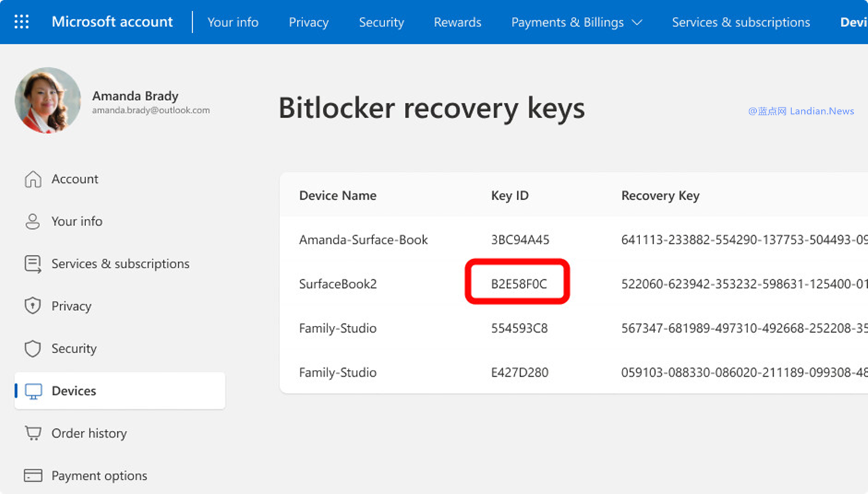868x494 pixels.
Task: Click the SurfaceBook2 device name
Action: [338, 284]
